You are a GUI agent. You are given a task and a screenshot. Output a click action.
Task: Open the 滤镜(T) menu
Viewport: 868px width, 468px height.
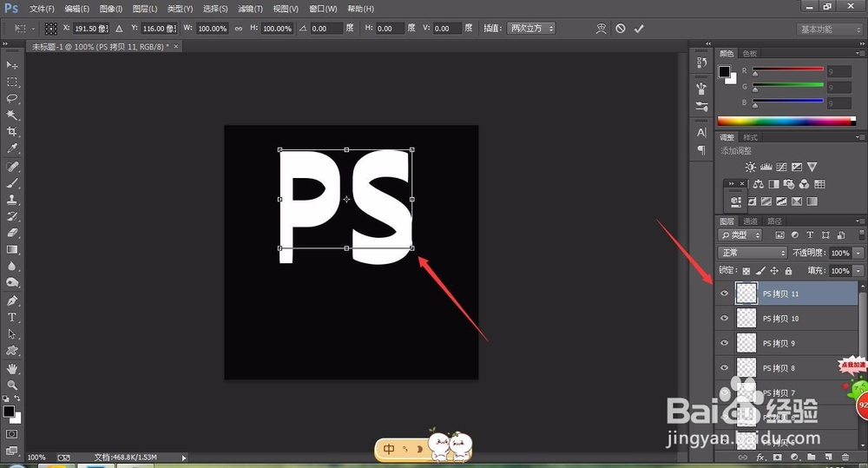point(250,9)
